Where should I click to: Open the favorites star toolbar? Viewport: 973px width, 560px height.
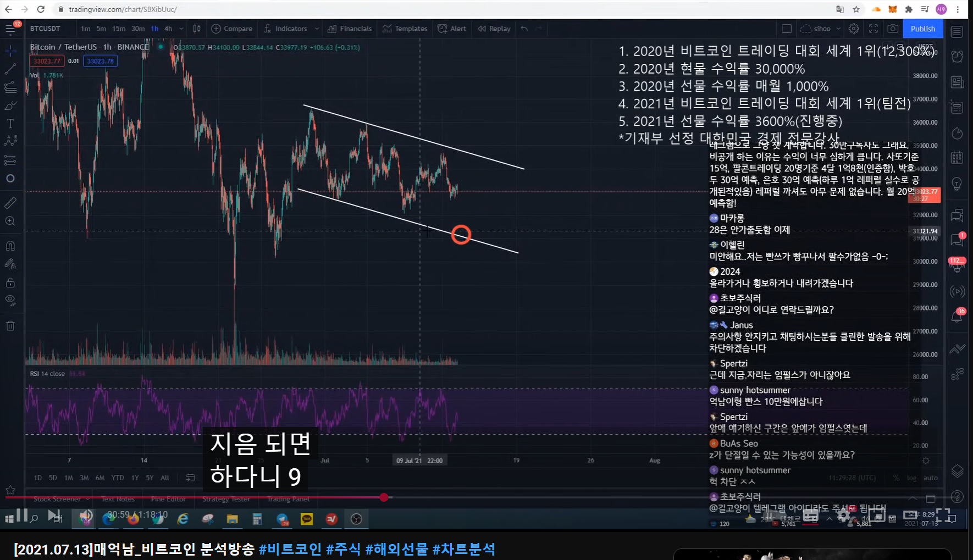pyautogui.click(x=10, y=490)
